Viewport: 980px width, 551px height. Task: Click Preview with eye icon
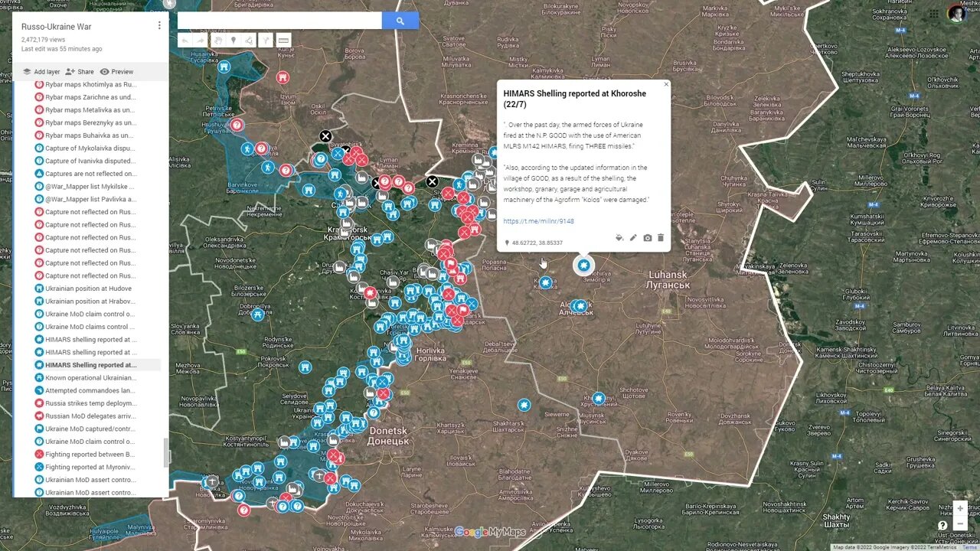coord(117,72)
